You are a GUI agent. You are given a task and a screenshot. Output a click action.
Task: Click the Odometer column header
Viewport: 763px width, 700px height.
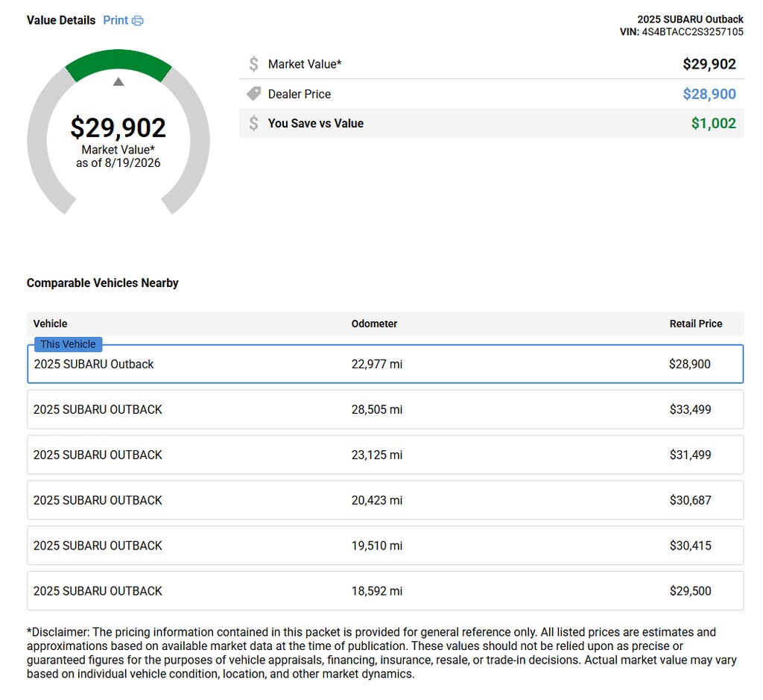click(374, 324)
